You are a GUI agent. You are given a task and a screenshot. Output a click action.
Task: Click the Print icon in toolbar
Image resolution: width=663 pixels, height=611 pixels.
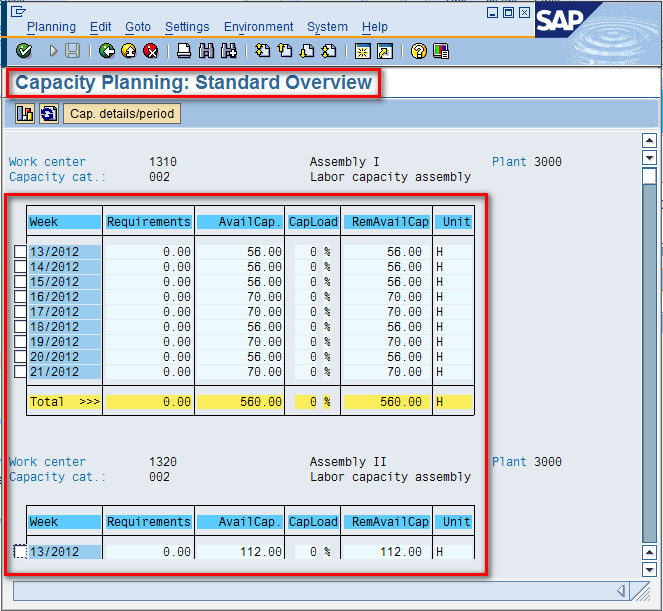pos(184,51)
